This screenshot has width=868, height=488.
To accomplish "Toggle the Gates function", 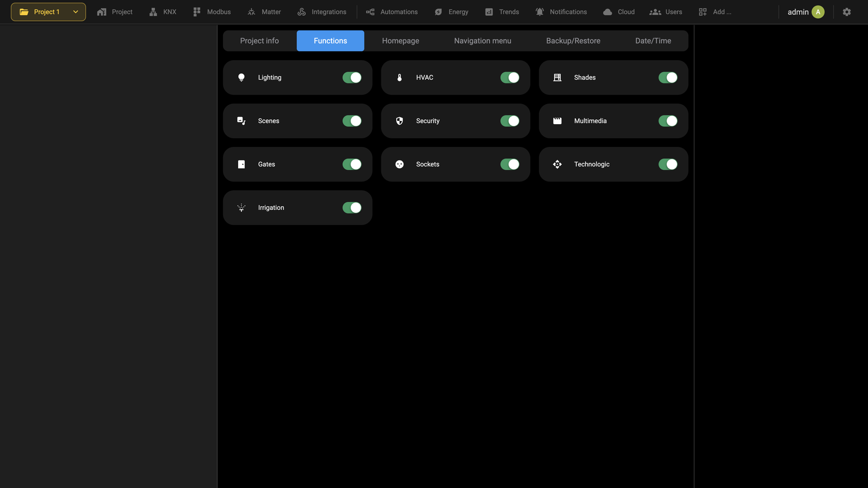I will coord(352,164).
